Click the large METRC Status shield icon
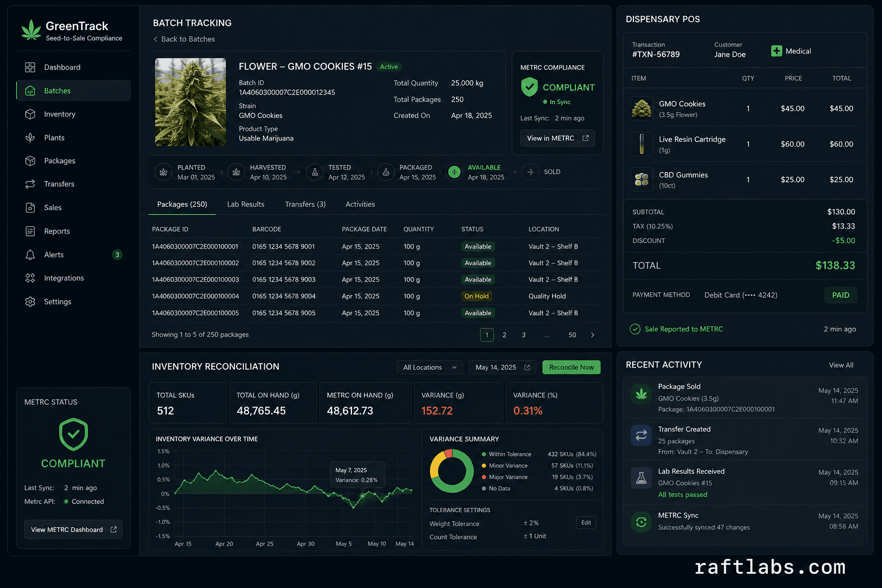This screenshot has height=588, width=882. [x=73, y=434]
